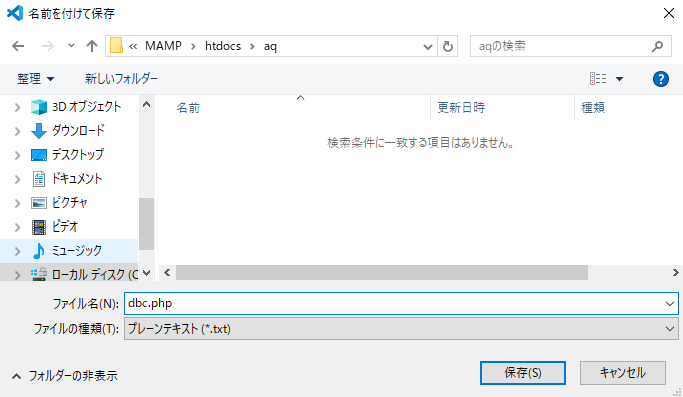Click the aq breadcrumb segment
Image resolution: width=683 pixels, height=397 pixels.
pyautogui.click(x=270, y=46)
